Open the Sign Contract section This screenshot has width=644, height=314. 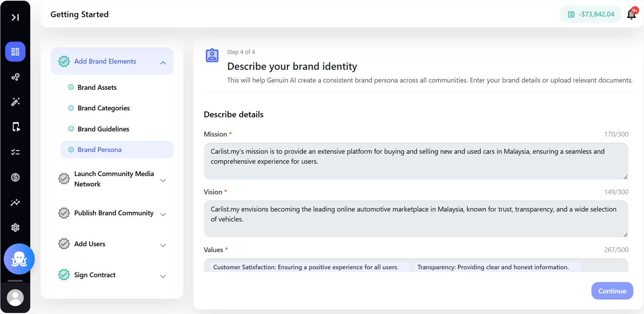coord(112,275)
